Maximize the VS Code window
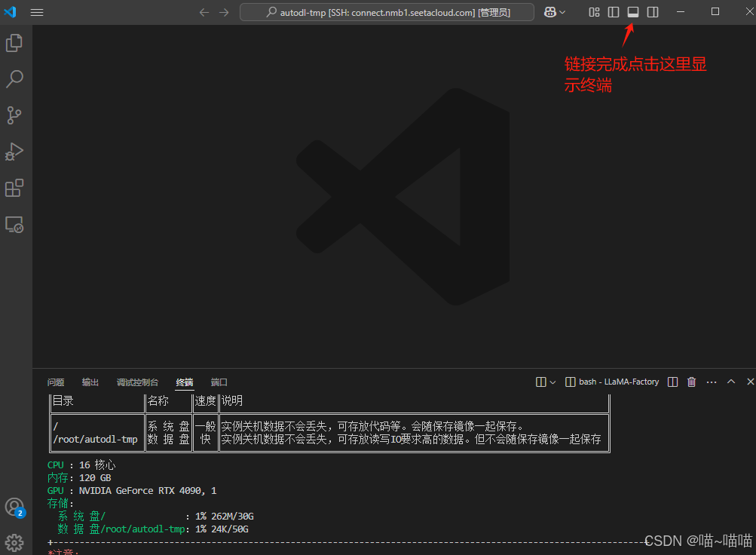Image resolution: width=756 pixels, height=555 pixels. [x=715, y=11]
